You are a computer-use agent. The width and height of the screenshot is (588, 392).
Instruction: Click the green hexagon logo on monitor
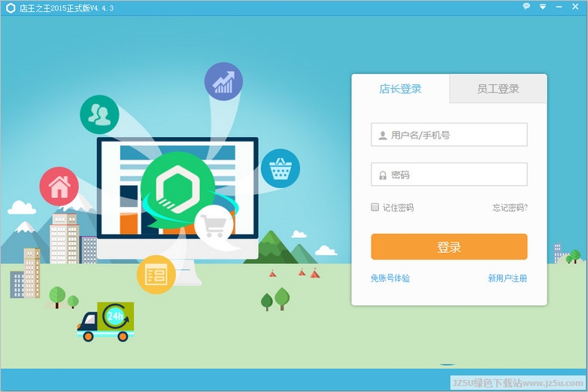pyautogui.click(x=177, y=188)
